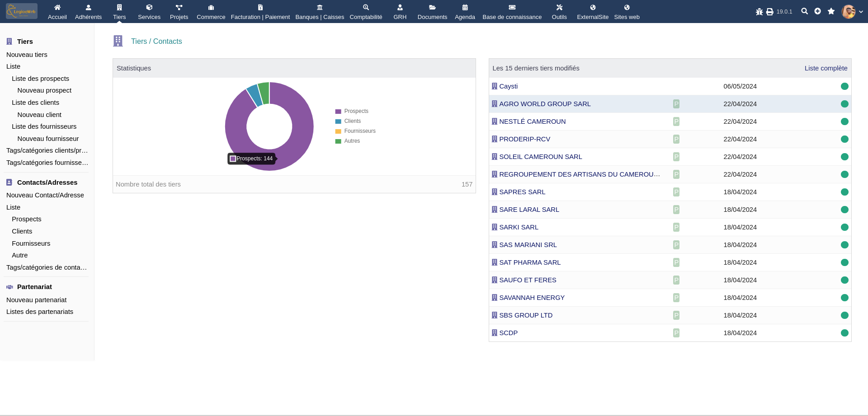This screenshot has width=868, height=416.
Task: Click the user avatar picture
Action: point(849,12)
